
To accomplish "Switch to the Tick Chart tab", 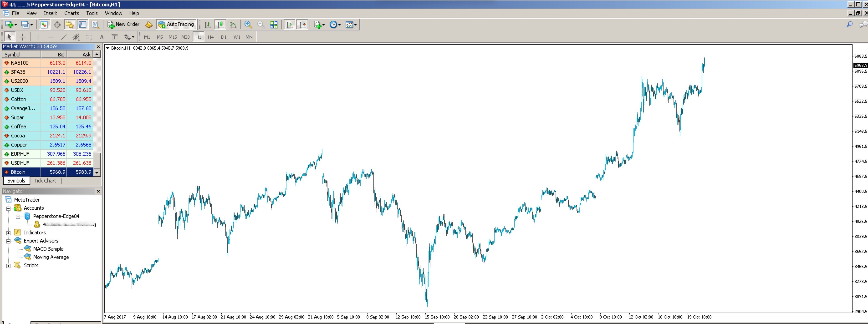I will tap(45, 180).
